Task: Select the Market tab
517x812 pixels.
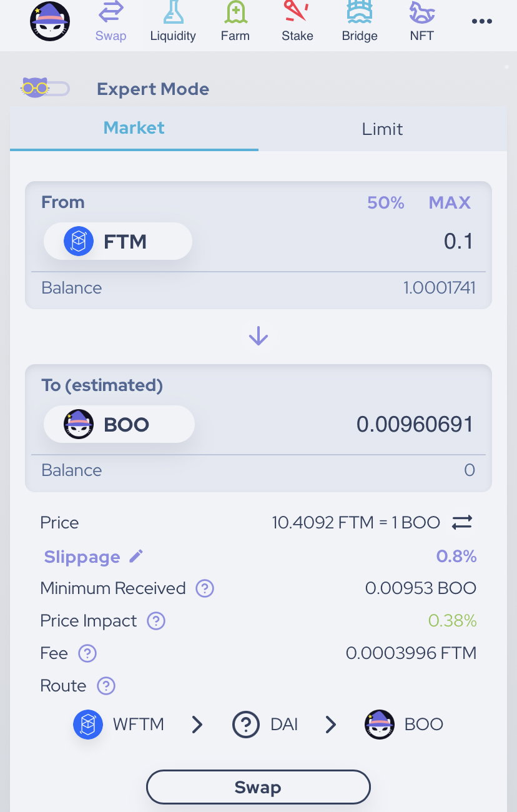Action: coord(134,128)
